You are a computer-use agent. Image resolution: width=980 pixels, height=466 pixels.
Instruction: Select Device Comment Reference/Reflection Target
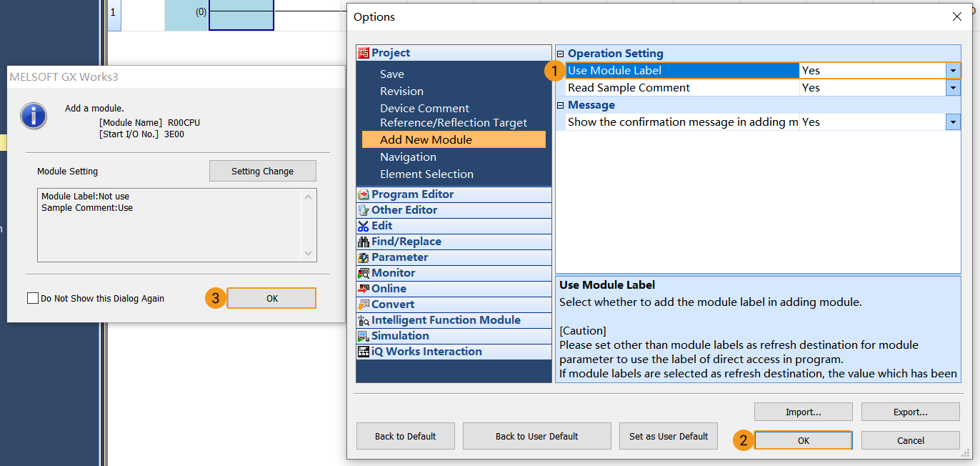[x=453, y=116]
